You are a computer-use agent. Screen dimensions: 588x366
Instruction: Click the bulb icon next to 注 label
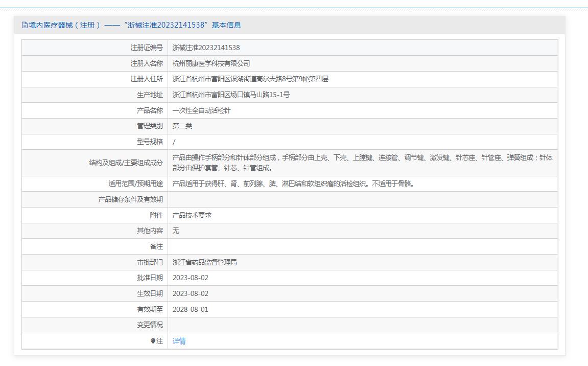[x=153, y=341]
